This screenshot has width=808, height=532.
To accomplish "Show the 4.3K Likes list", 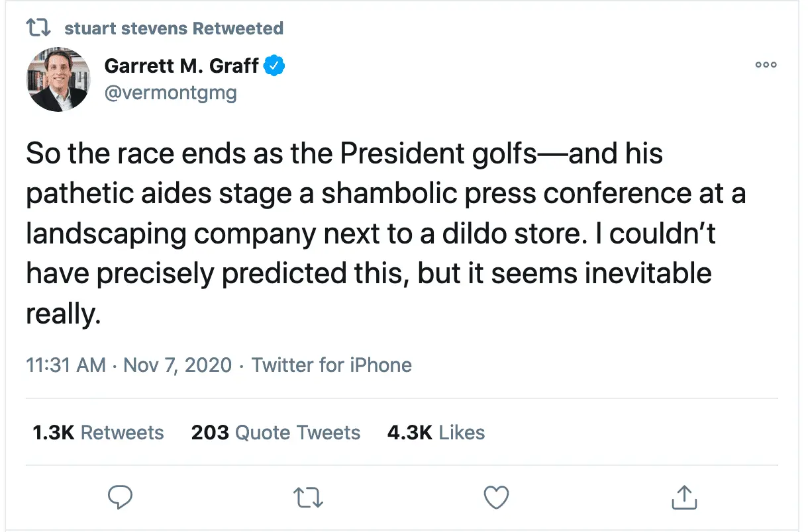I will [x=436, y=433].
